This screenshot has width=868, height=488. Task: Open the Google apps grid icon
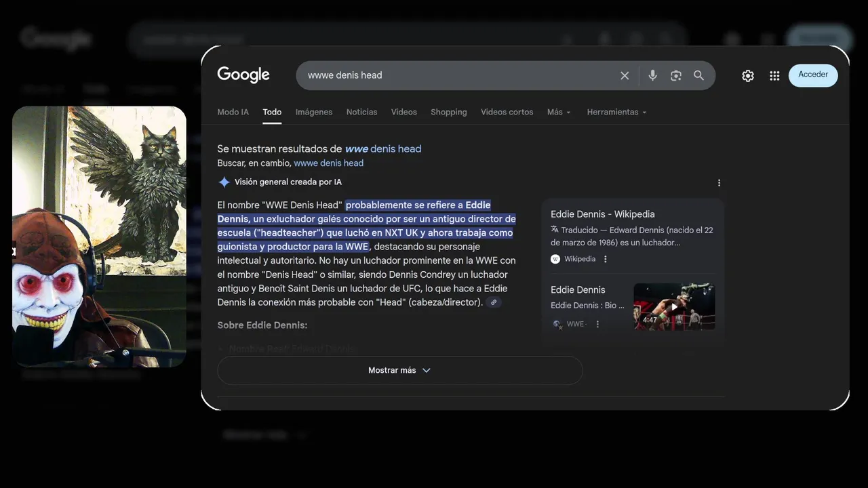click(x=774, y=76)
